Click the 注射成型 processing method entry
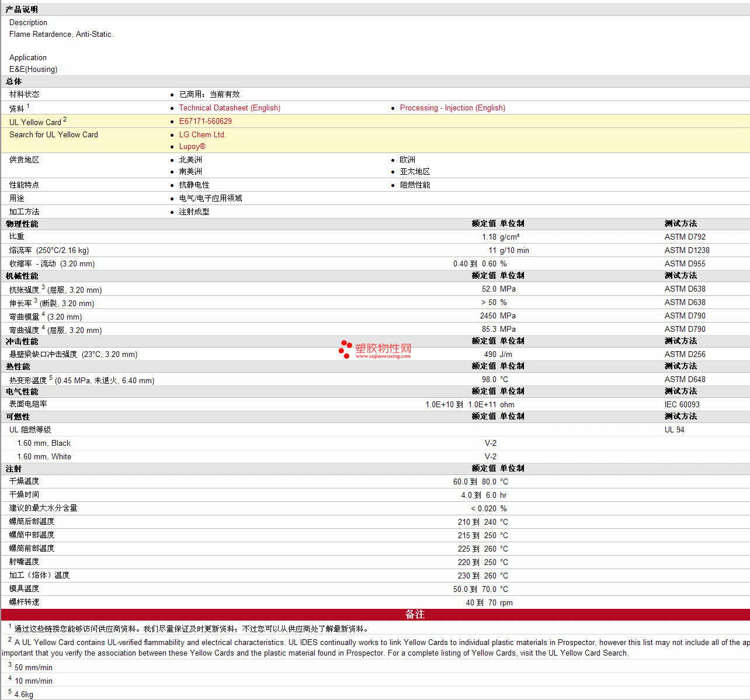This screenshot has height=700, width=750. (x=194, y=212)
